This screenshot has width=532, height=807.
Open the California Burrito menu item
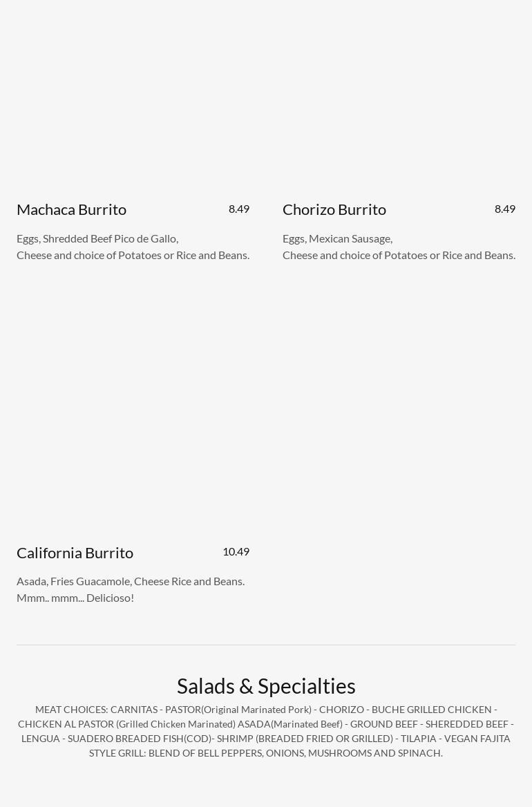[x=75, y=553]
